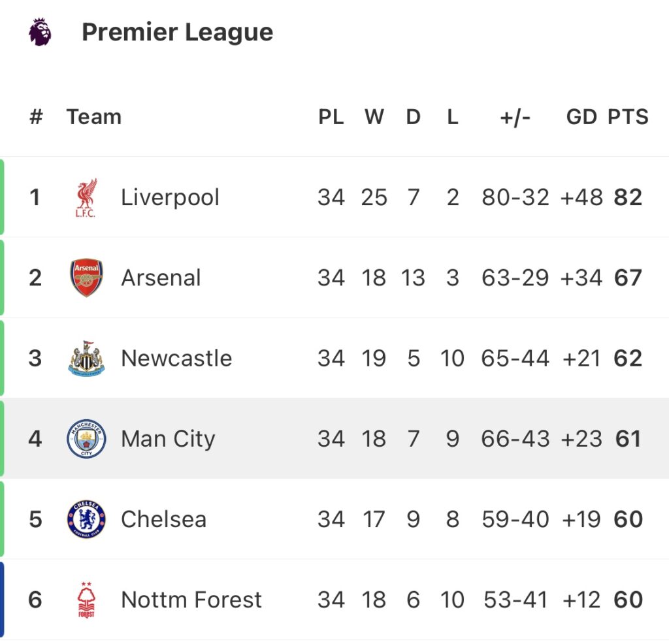The image size is (669, 644).
Task: Click the PL column header
Action: click(331, 117)
